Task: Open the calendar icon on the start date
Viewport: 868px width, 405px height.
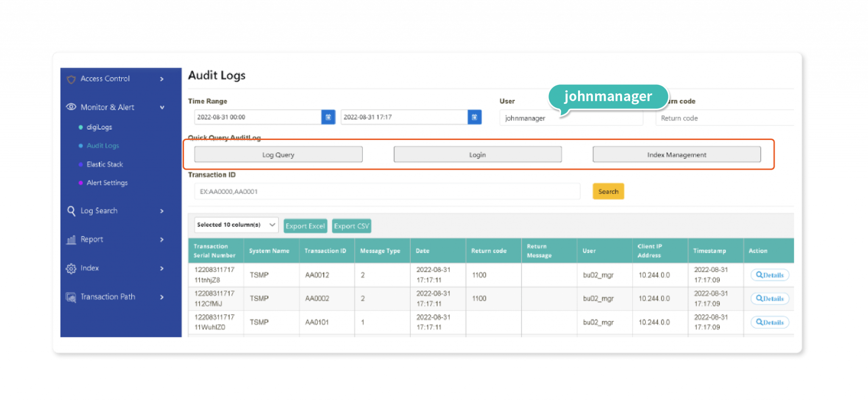Action: coord(328,117)
